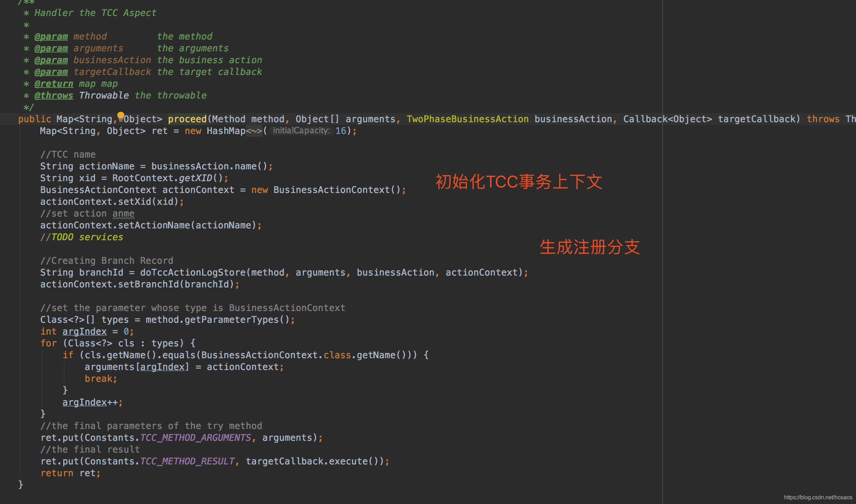Image resolution: width=856 pixels, height=504 pixels.
Task: Click the '//the final result' comment
Action: point(90,450)
